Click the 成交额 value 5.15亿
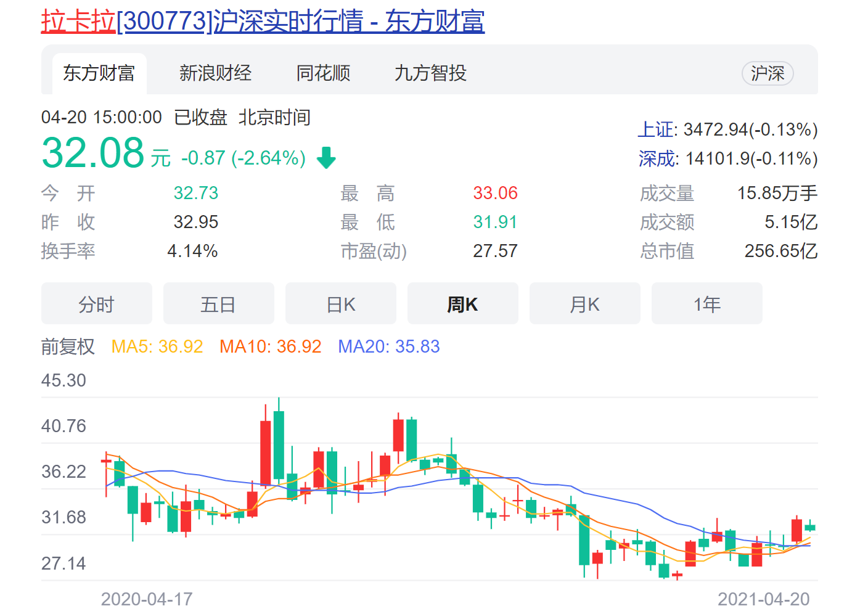This screenshot has width=868, height=614. [x=791, y=222]
